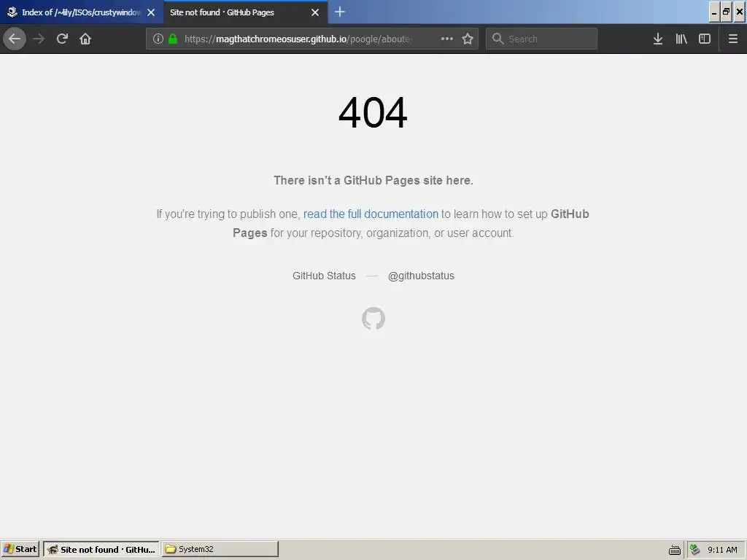Click the network connection tray icon

695,550
